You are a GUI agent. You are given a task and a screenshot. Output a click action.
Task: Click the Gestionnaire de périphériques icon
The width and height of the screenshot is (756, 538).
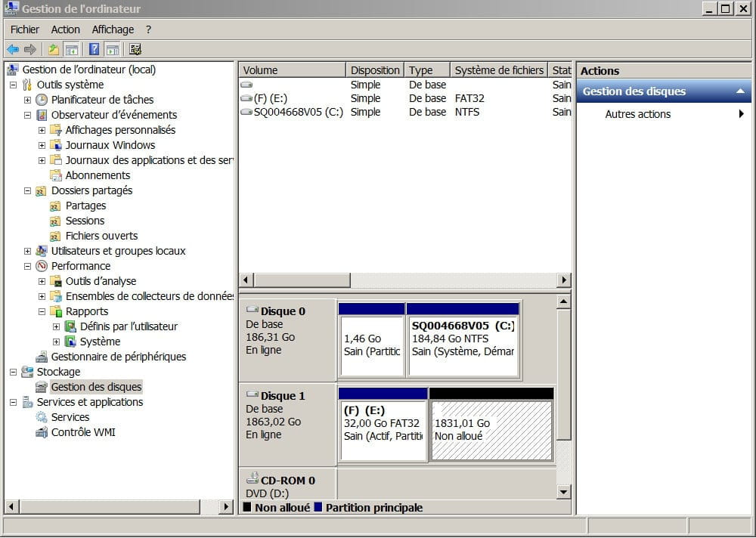(x=42, y=357)
